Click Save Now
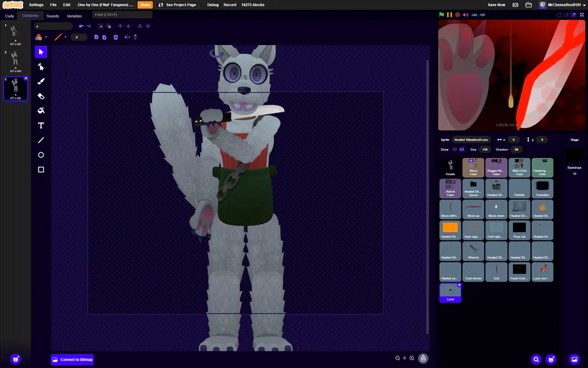This screenshot has width=588, height=368. (496, 5)
